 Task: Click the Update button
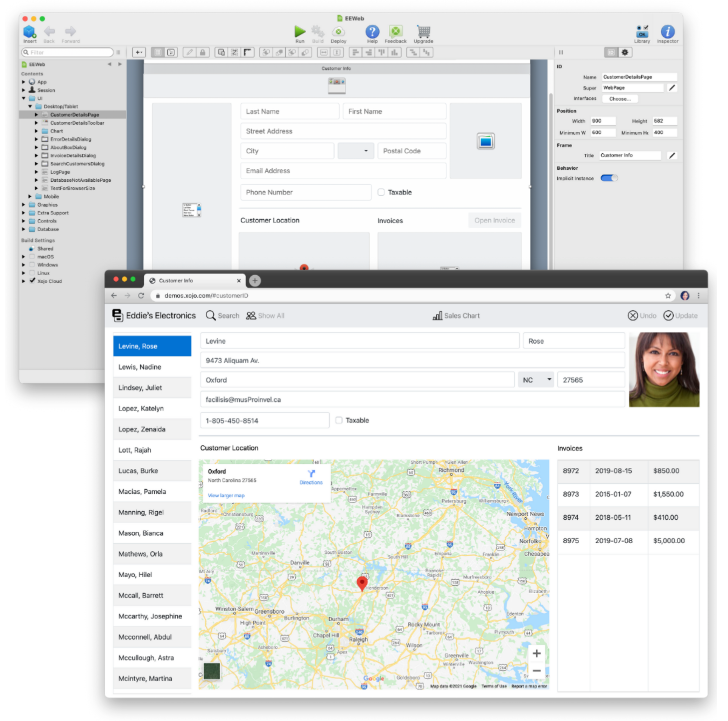point(681,316)
